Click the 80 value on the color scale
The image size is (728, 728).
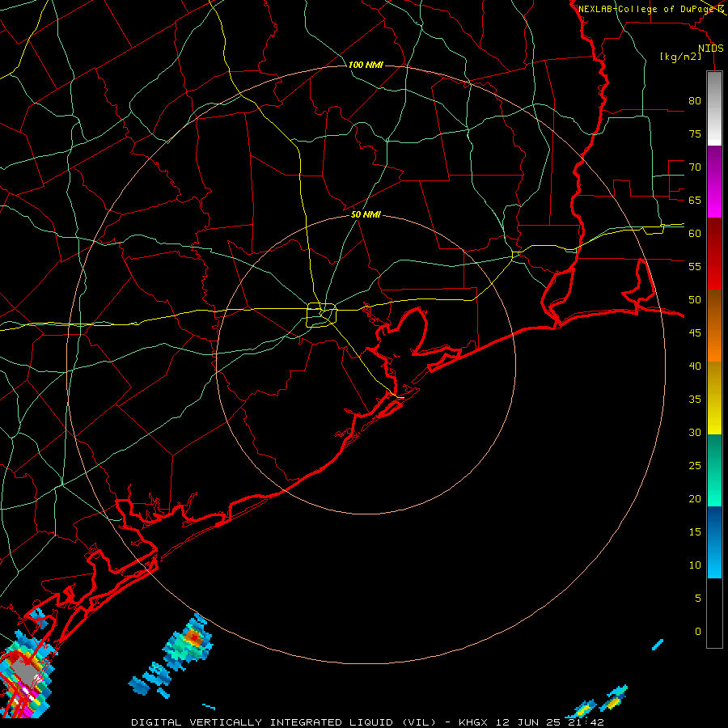pyautogui.click(x=695, y=101)
